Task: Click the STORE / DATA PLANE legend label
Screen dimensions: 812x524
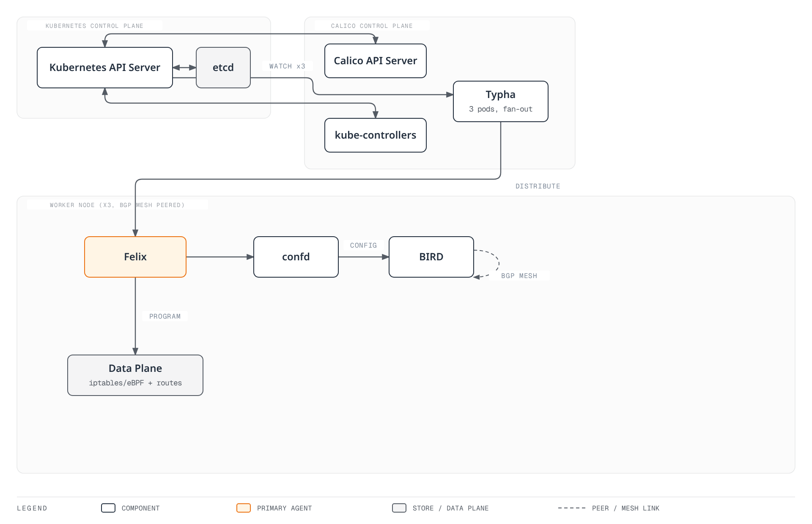Action: pyautogui.click(x=451, y=508)
